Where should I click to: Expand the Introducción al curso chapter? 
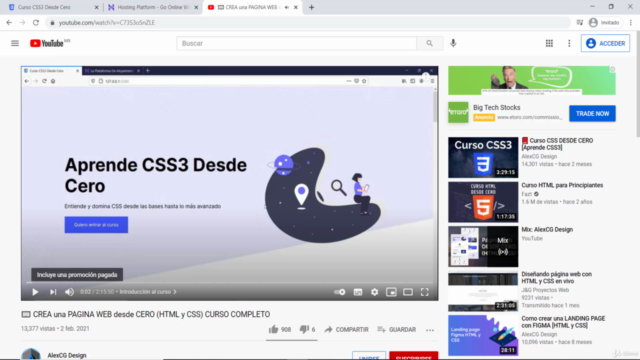pyautogui.click(x=148, y=292)
